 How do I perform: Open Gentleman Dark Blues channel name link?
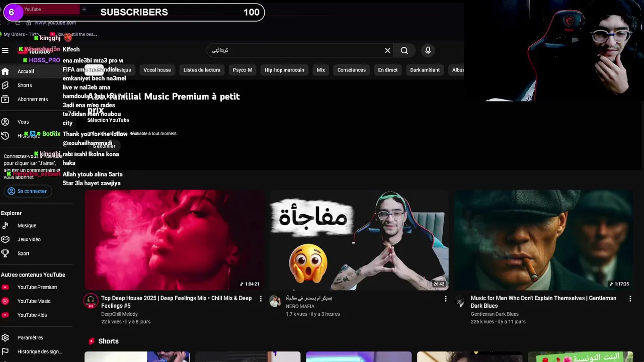pos(495,314)
